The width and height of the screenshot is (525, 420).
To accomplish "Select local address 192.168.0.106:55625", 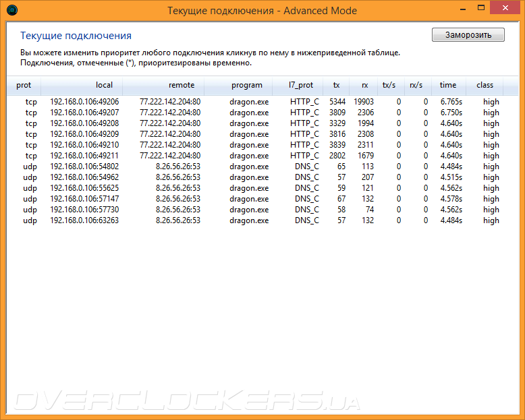I will (x=84, y=188).
